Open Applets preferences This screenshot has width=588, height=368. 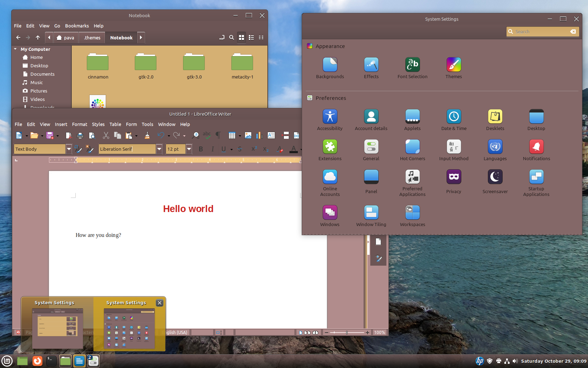click(412, 120)
